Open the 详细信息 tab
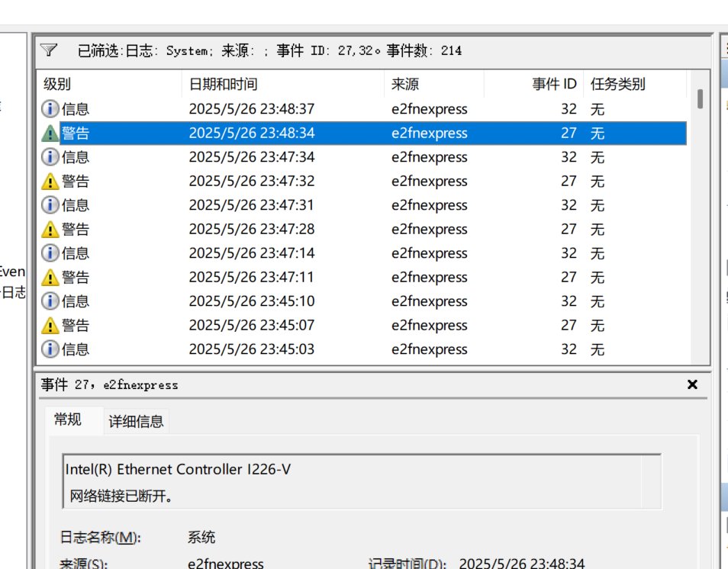Screen dimensions: 728x569 click(x=136, y=422)
